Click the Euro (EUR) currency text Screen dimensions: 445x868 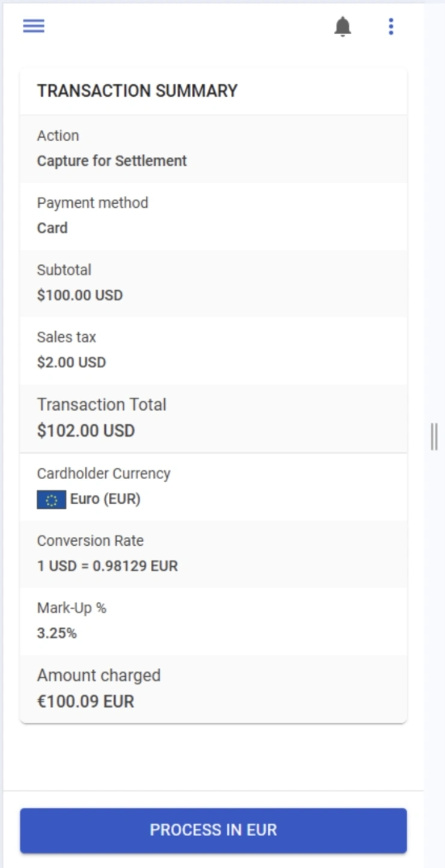(105, 499)
